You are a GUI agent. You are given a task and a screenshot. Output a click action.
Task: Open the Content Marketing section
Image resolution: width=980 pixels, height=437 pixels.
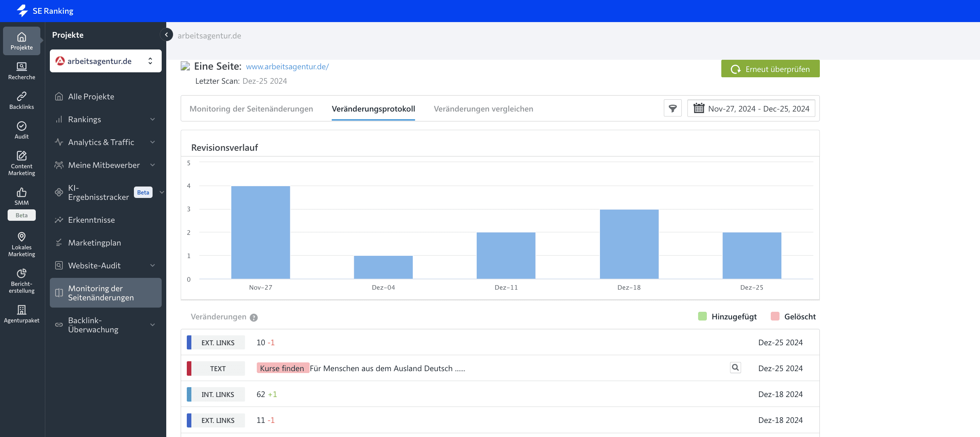[22, 164]
